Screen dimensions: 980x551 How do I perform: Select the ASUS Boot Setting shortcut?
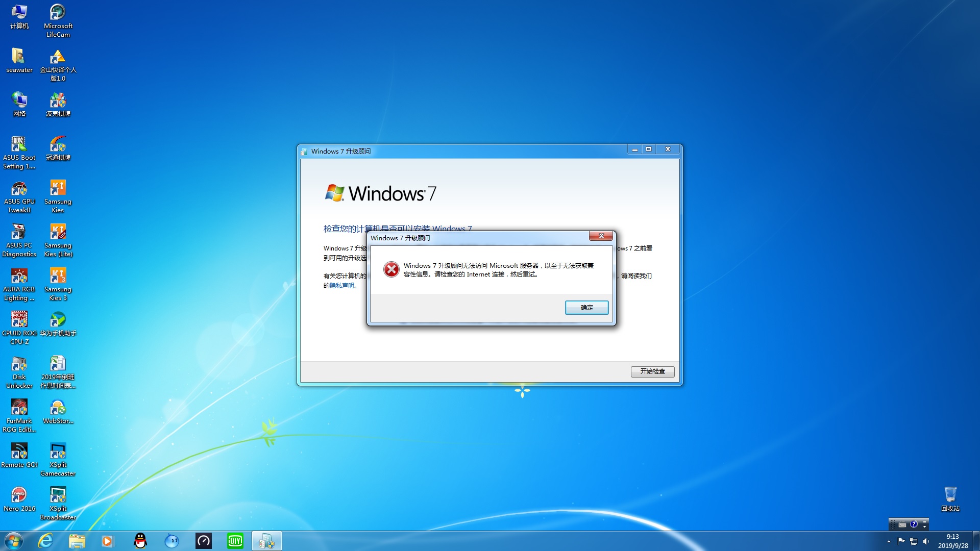(19, 153)
